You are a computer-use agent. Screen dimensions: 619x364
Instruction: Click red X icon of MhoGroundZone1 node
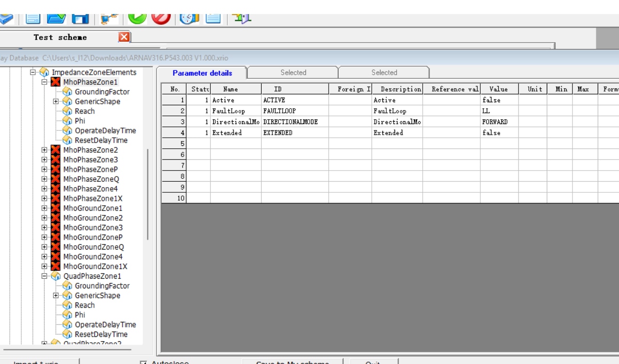56,208
